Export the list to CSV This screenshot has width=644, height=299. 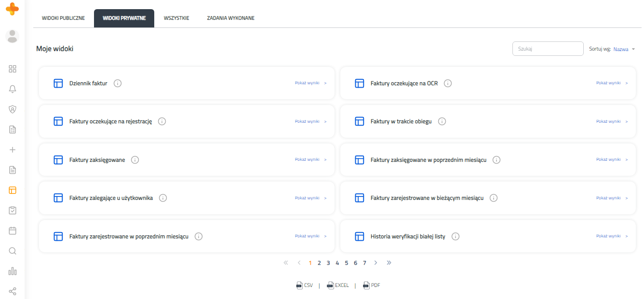305,285
